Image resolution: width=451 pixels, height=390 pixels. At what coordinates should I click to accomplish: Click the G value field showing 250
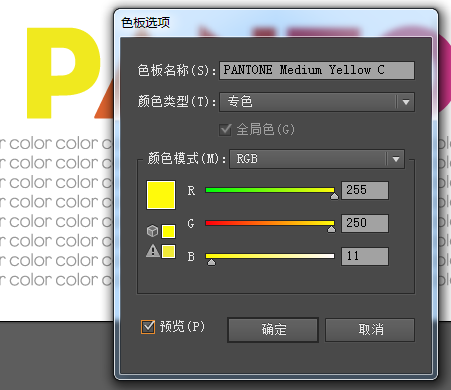(365, 223)
